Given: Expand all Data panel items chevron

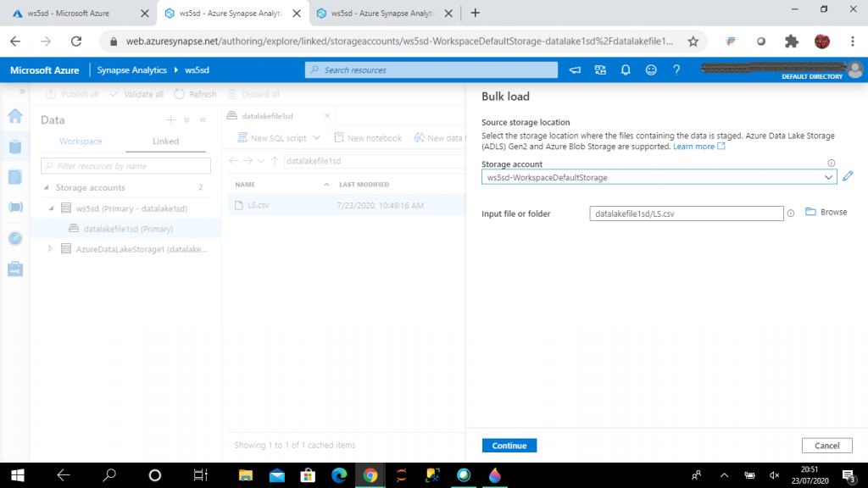Looking at the screenshot, I should pyautogui.click(x=187, y=120).
